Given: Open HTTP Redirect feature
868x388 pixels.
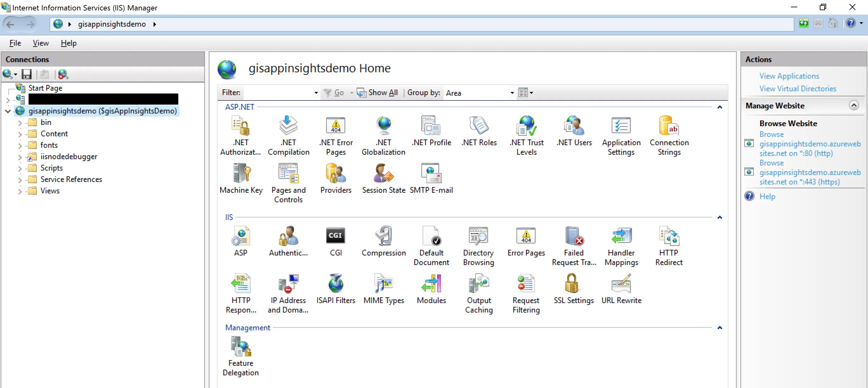Looking at the screenshot, I should coord(669,246).
